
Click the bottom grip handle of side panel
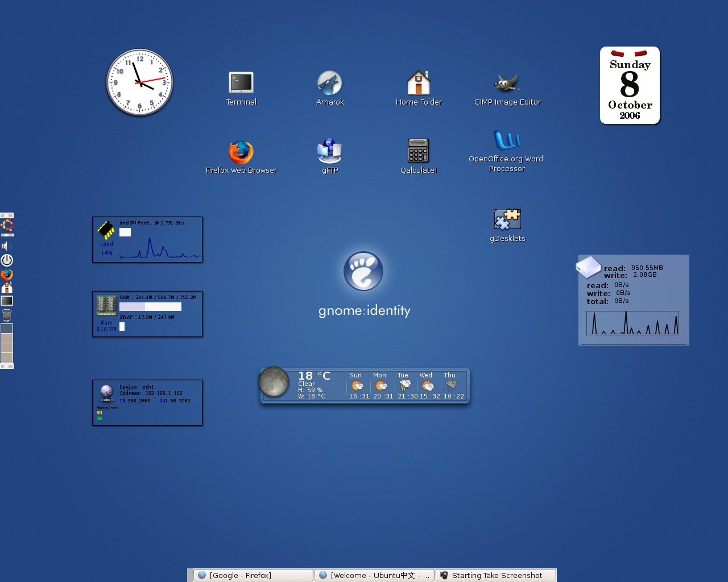pos(7,366)
